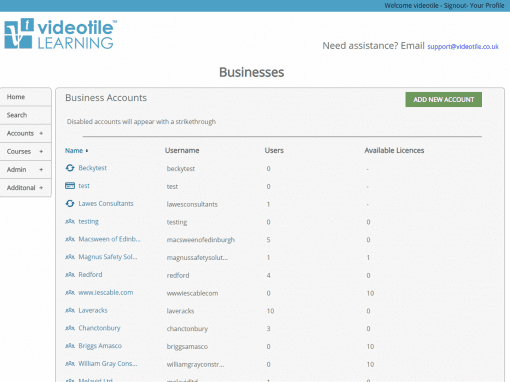Sort table by Name column header
This screenshot has height=382, width=510.
[74, 151]
